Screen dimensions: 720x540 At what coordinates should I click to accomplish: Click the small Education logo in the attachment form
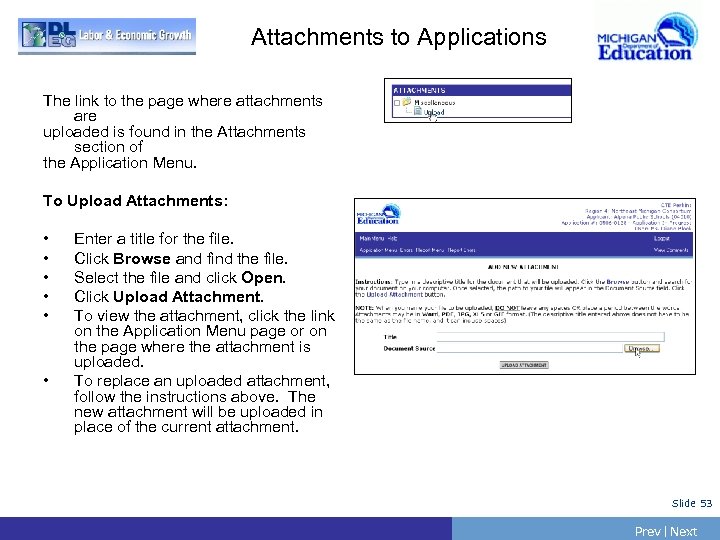378,214
